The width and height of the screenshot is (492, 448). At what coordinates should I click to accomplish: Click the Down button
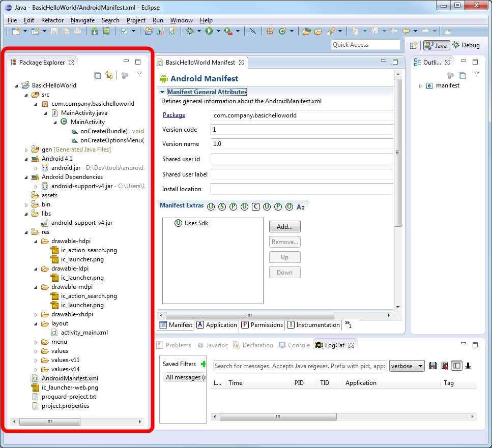(284, 273)
